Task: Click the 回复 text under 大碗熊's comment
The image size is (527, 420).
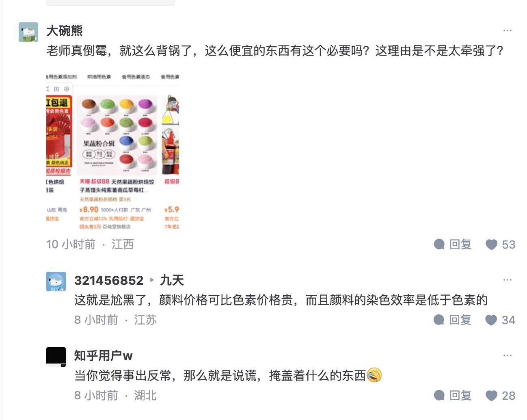Action: coord(460,245)
